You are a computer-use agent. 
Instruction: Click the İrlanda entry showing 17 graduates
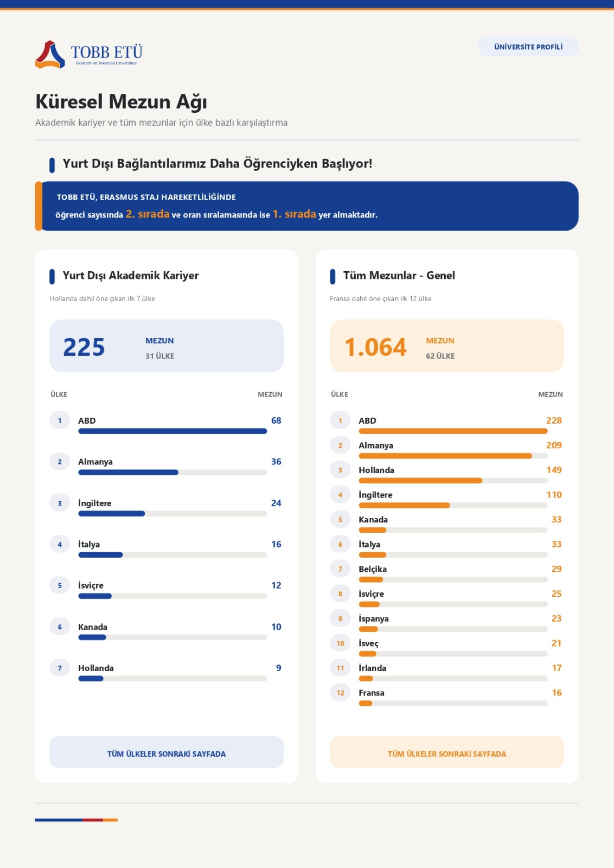coord(447,672)
